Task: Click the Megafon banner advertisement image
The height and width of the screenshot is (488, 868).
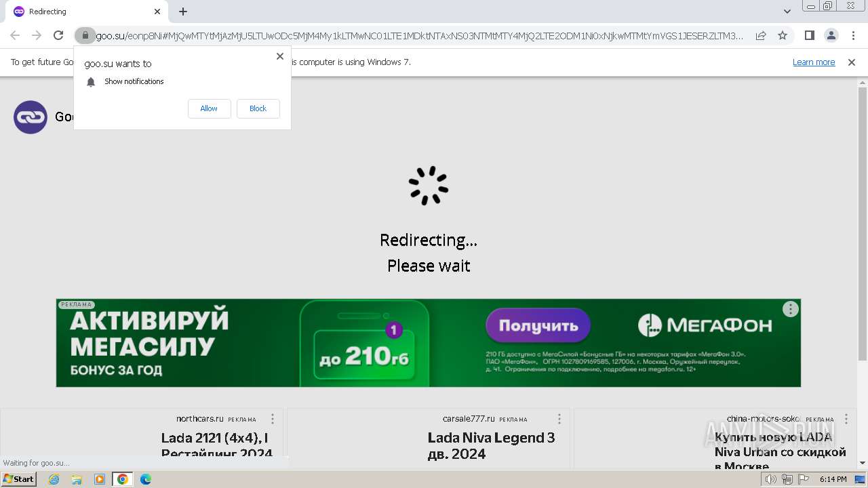Action: (x=429, y=343)
